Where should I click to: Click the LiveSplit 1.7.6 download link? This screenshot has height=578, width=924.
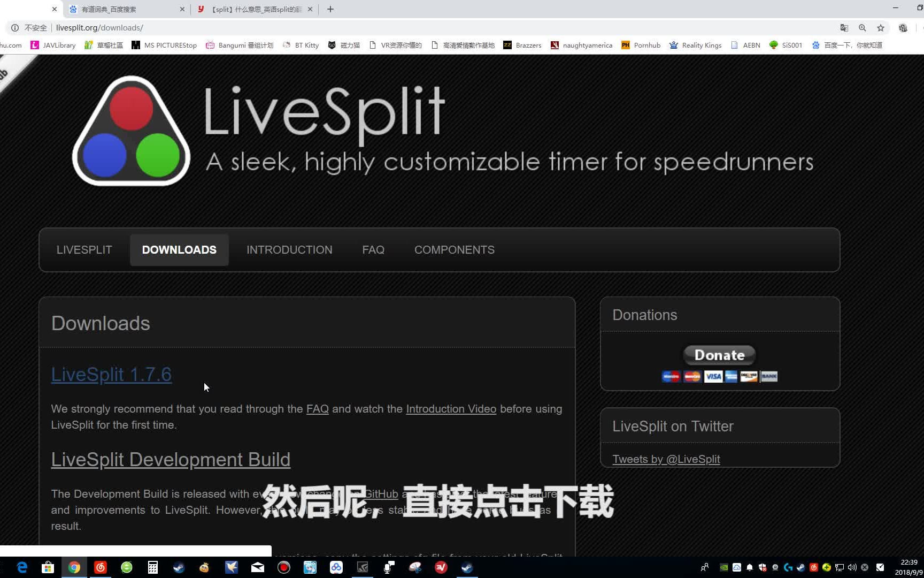[111, 374]
